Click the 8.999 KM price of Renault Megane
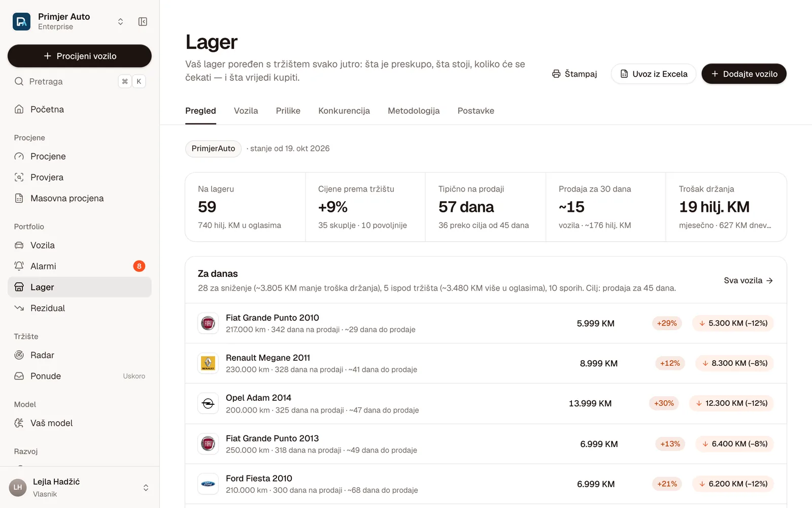 pos(599,363)
